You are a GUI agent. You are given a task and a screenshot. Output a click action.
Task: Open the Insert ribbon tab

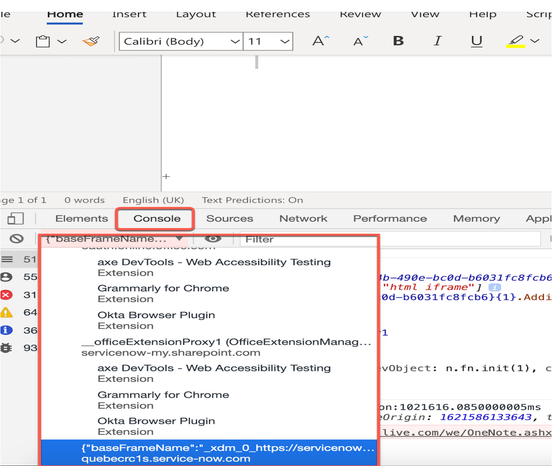coord(129,15)
